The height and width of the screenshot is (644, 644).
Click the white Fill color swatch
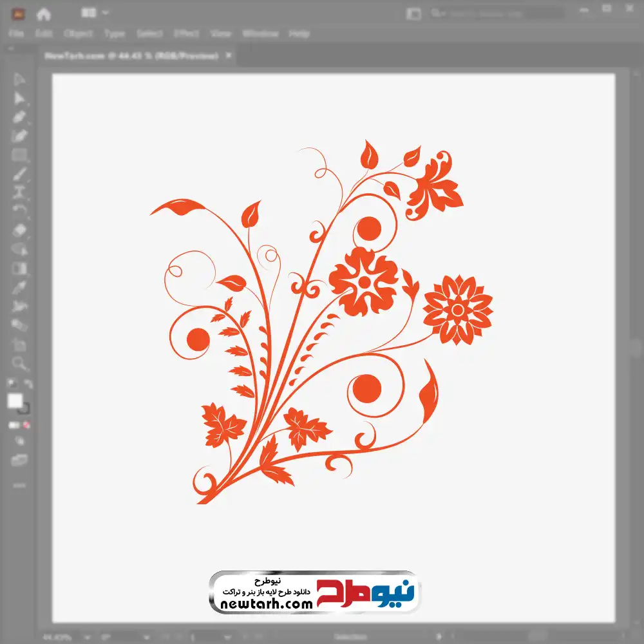15,401
